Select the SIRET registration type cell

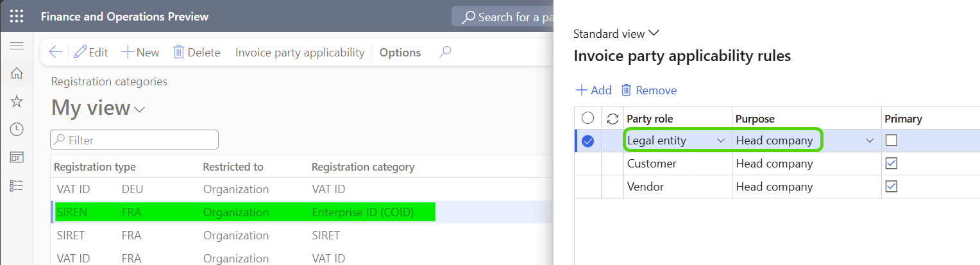(71, 235)
